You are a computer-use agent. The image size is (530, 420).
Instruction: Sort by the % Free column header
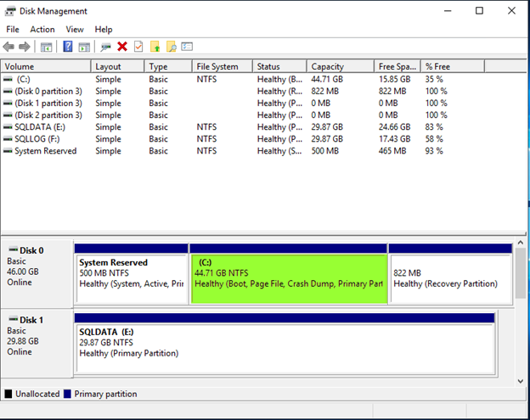pyautogui.click(x=453, y=66)
